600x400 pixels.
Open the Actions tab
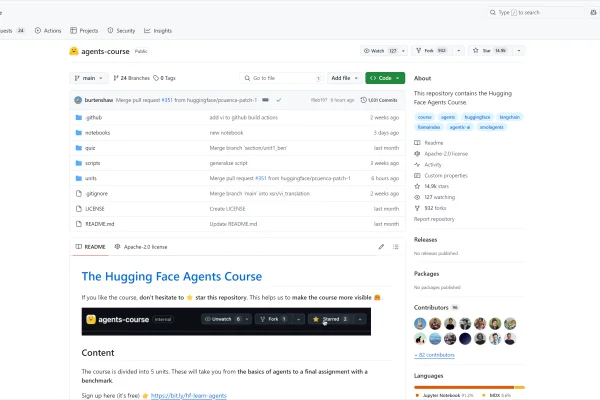tap(48, 31)
